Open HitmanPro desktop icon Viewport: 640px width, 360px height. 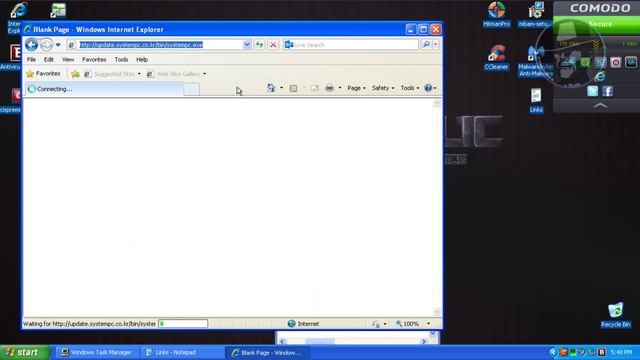[x=496, y=14]
